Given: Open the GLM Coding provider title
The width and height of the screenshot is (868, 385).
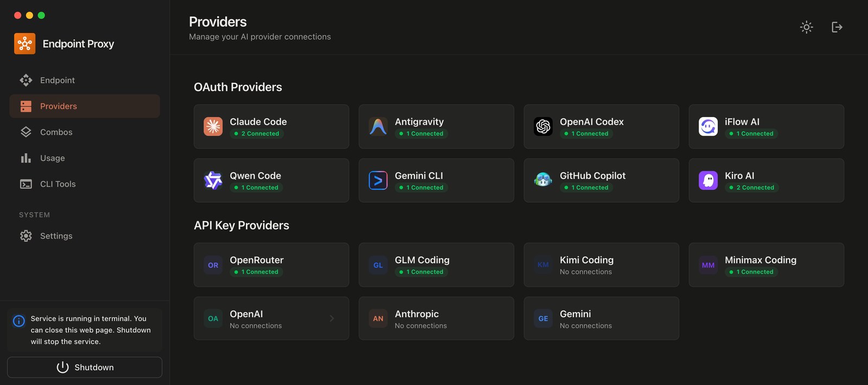Looking at the screenshot, I should 422,260.
